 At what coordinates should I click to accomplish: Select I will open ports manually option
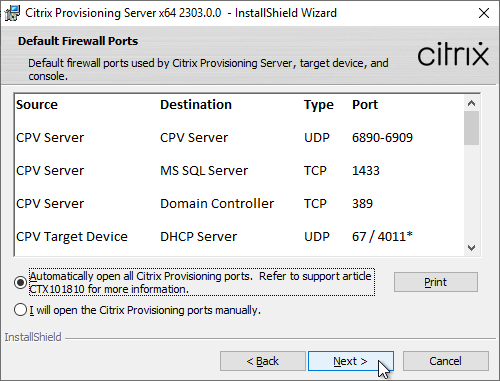pyautogui.click(x=20, y=310)
